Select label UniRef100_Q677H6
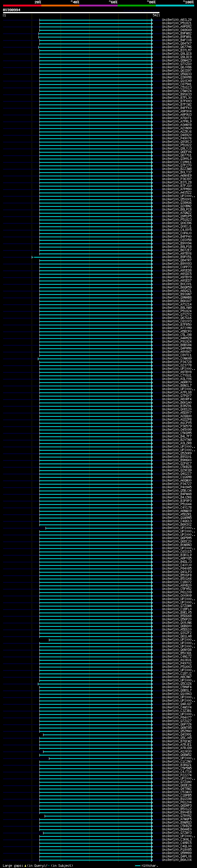The width and height of the screenshot is (197, 868). click(x=177, y=47)
